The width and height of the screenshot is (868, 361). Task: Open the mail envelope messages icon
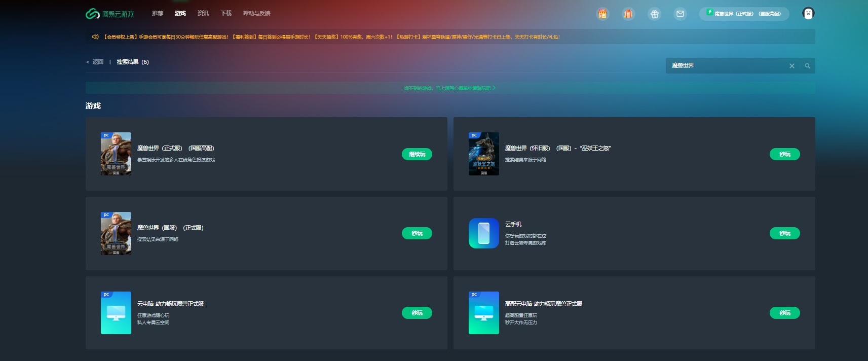pos(680,14)
